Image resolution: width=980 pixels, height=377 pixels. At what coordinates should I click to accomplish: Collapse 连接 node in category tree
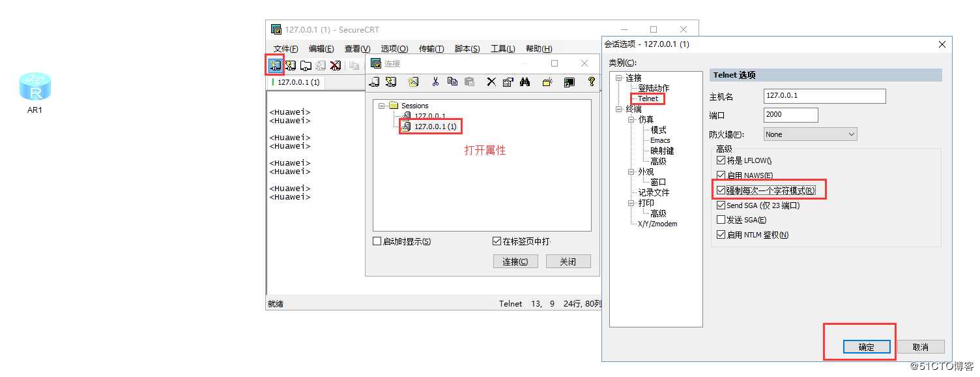tap(619, 78)
